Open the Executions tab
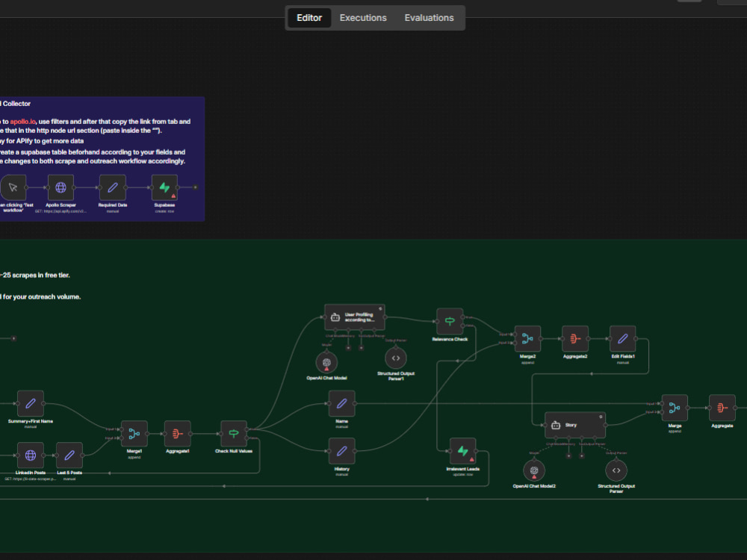747x560 pixels. coord(363,18)
